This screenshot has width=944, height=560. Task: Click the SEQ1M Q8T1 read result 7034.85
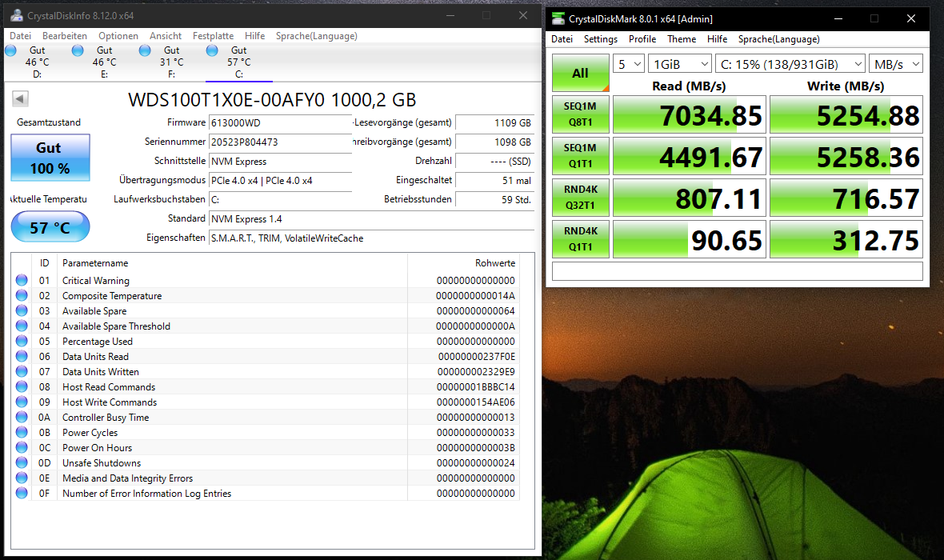point(690,114)
